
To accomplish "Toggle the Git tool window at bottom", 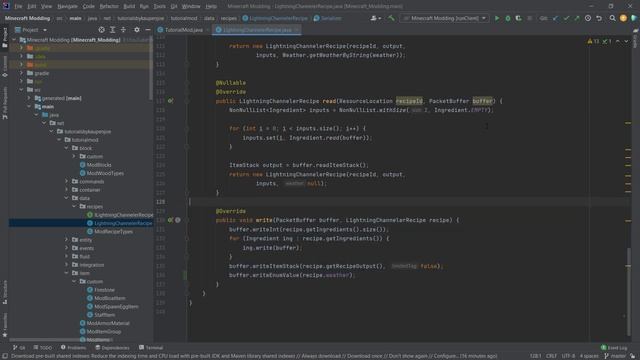I will pyautogui.click(x=19, y=348).
